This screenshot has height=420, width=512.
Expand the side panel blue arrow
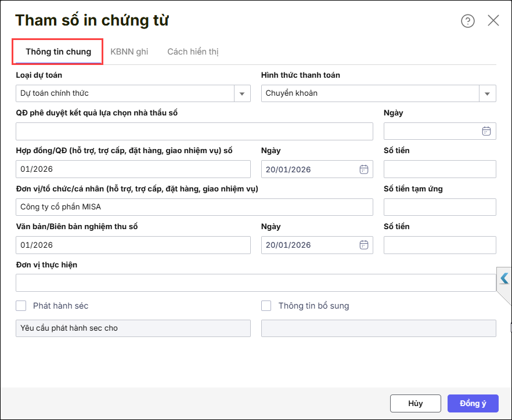click(504, 279)
